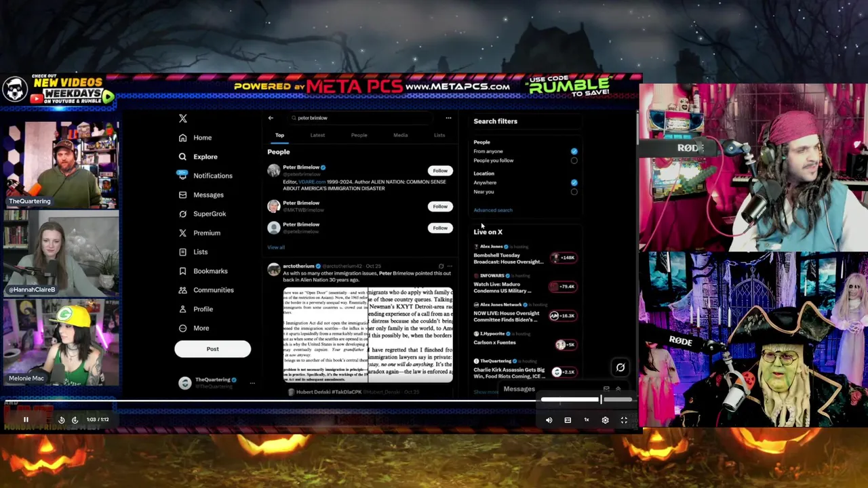Open three-dot menu on arctotherium post
Image resolution: width=868 pixels, height=488 pixels.
coord(449,266)
